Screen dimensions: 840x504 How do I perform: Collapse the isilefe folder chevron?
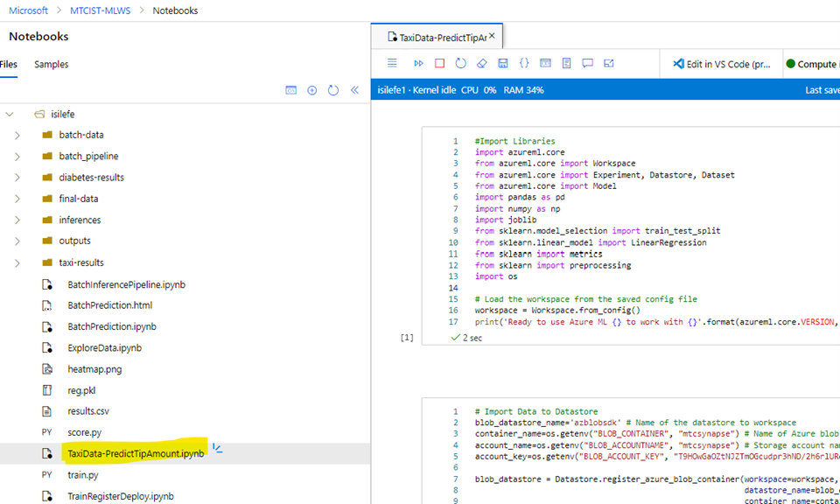point(9,114)
